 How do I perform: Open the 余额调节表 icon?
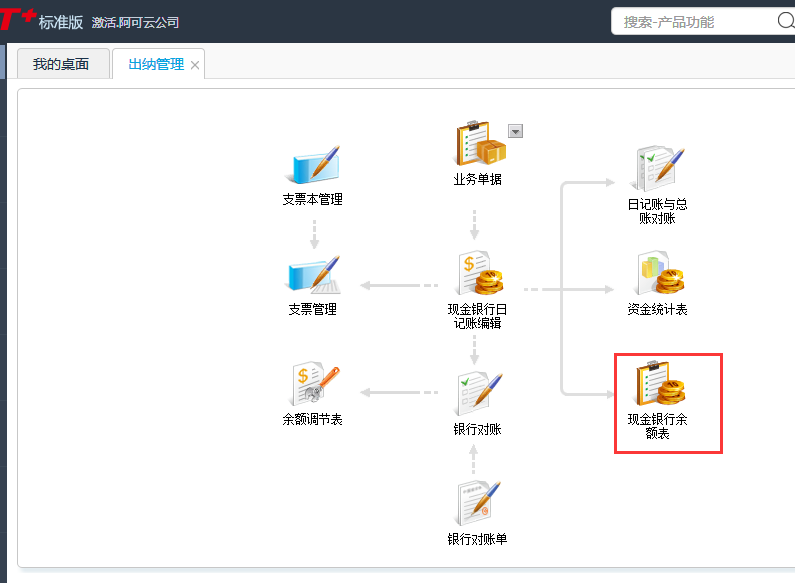313,384
